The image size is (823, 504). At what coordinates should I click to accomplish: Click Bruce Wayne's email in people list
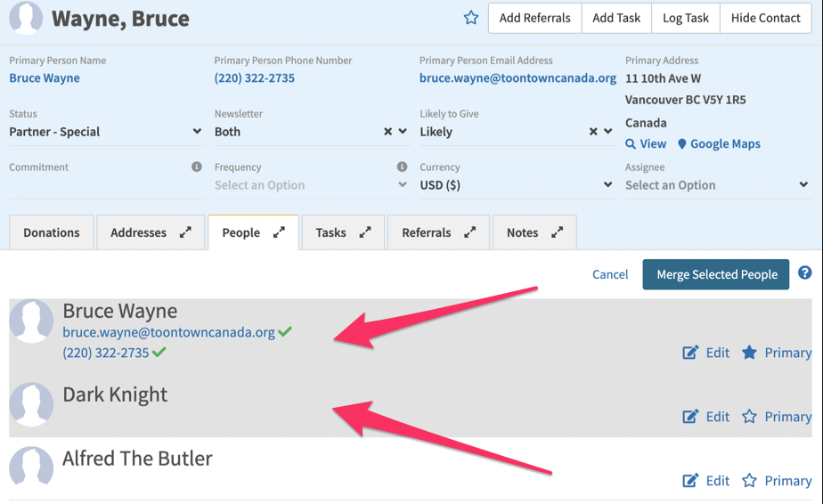point(168,332)
